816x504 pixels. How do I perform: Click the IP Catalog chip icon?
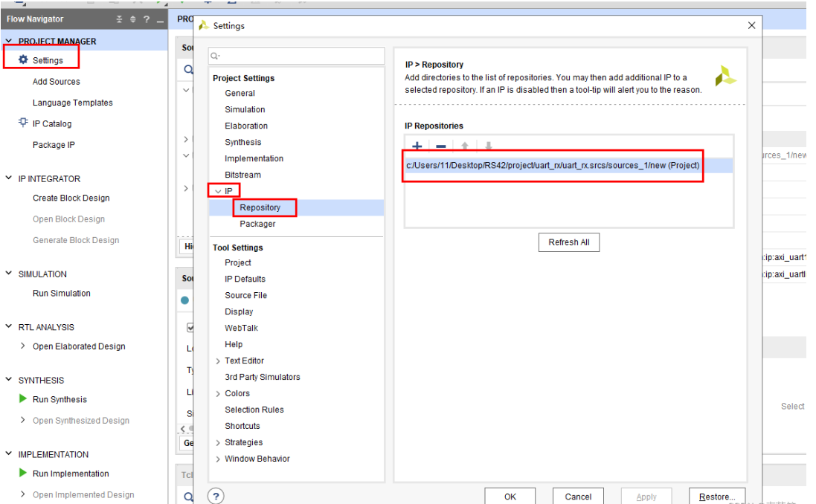(x=23, y=123)
